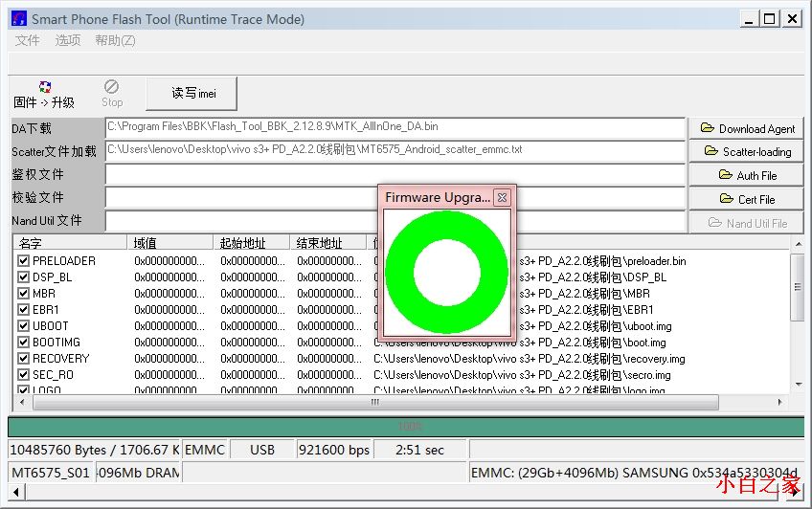The height and width of the screenshot is (509, 812).
Task: Click the 起始地址 column header
Action: point(251,243)
